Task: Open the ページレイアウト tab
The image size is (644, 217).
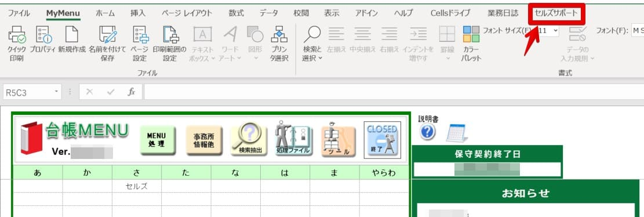Action: click(x=187, y=13)
